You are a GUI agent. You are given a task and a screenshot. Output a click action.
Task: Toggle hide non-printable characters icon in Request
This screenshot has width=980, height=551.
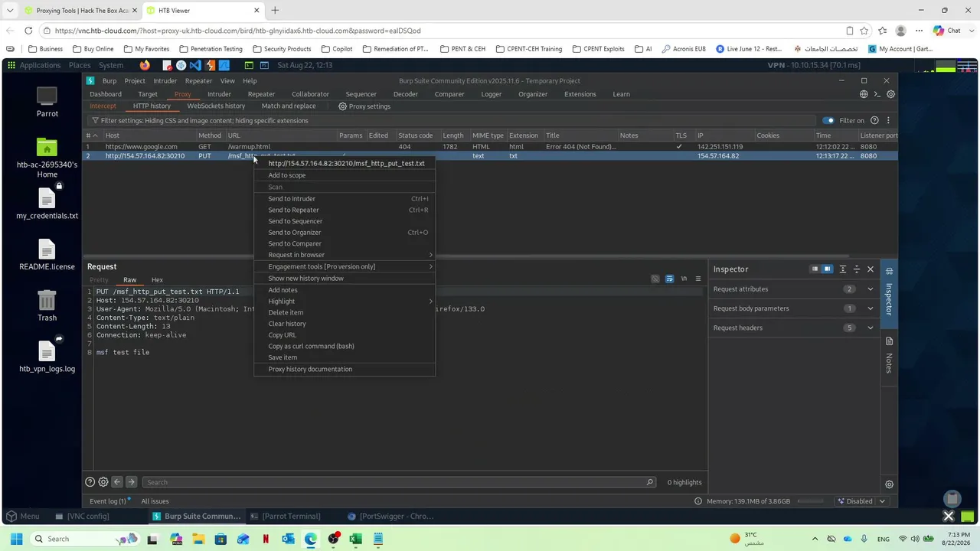[655, 279]
